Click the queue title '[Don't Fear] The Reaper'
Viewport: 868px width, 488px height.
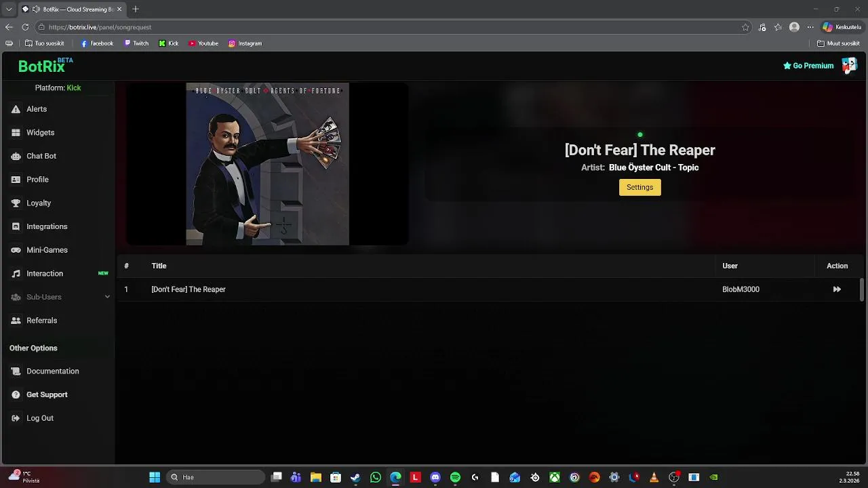189,289
